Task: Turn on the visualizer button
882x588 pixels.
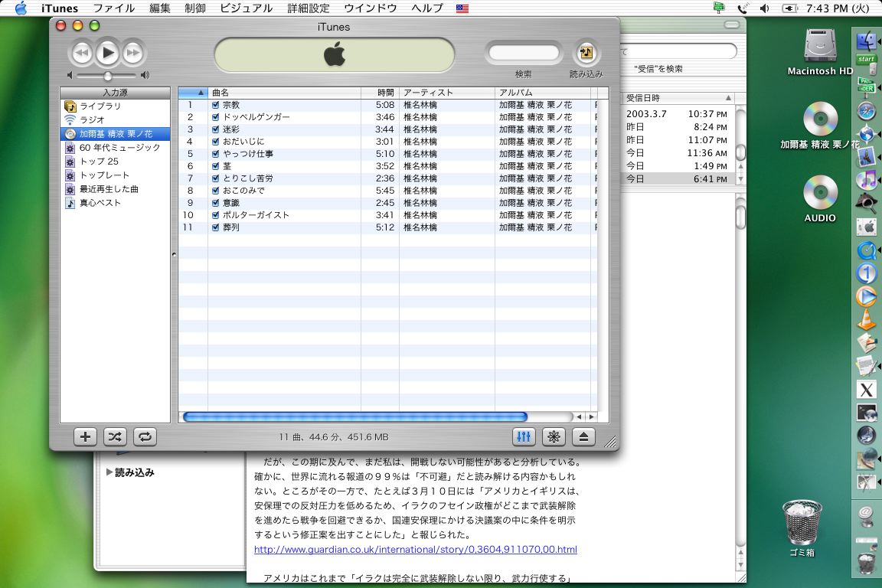Action: click(554, 436)
